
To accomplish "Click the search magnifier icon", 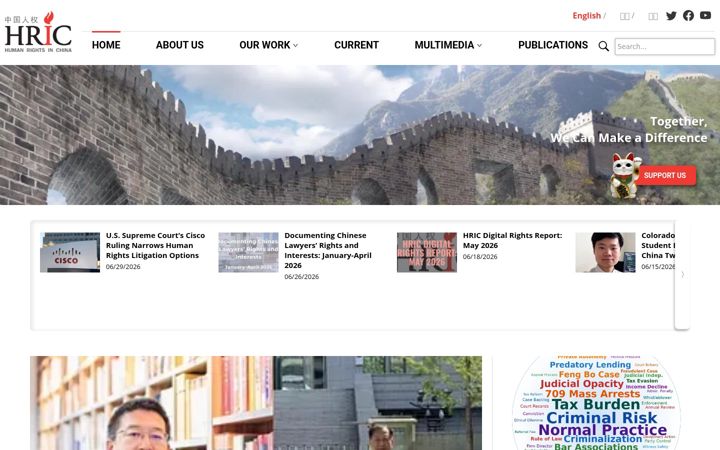I will pyautogui.click(x=604, y=46).
